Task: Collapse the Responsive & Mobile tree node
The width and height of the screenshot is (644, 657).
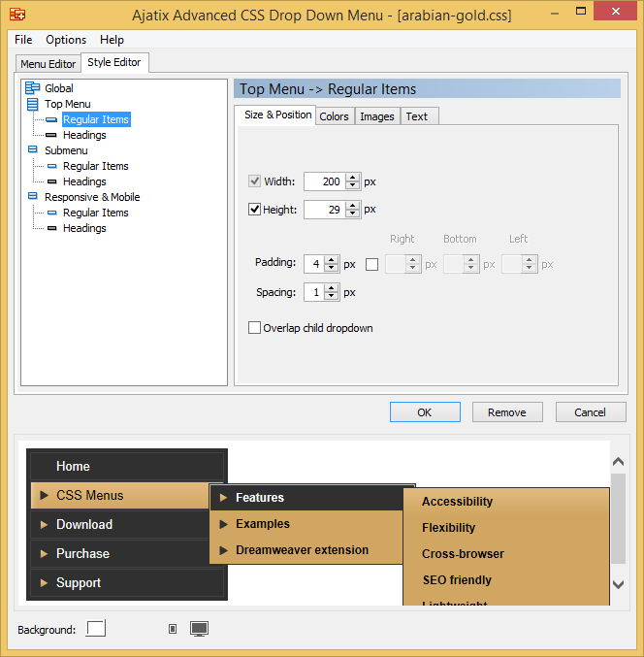Action: (33, 196)
